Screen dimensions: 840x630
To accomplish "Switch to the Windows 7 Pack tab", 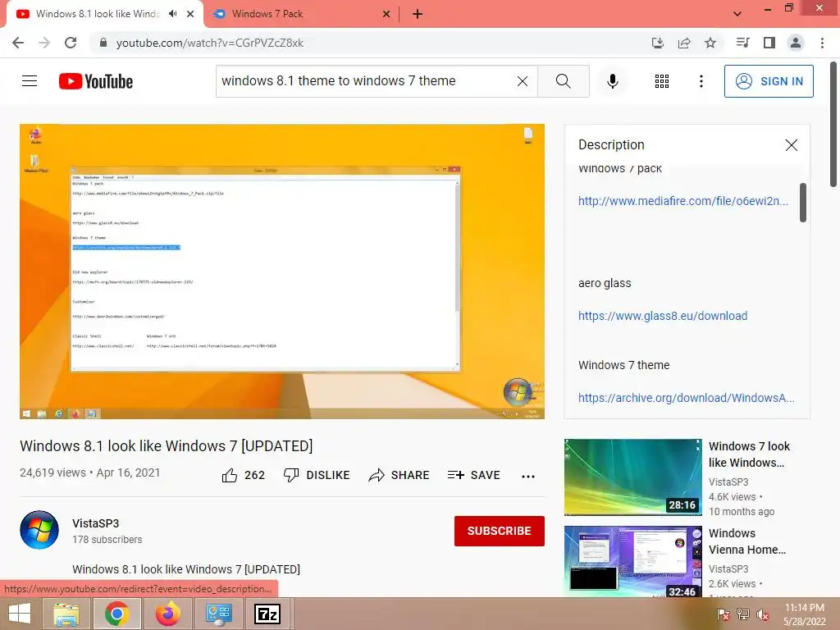I will pyautogui.click(x=300, y=14).
